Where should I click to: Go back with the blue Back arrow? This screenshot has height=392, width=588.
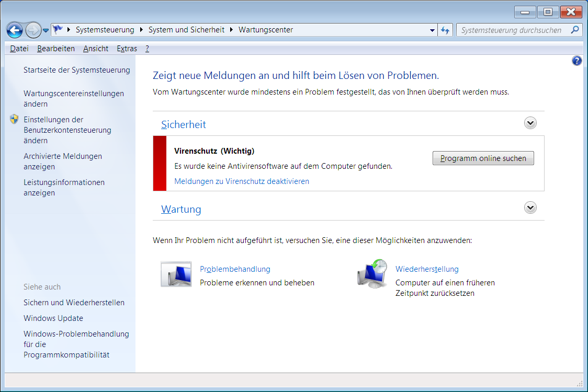click(x=15, y=30)
